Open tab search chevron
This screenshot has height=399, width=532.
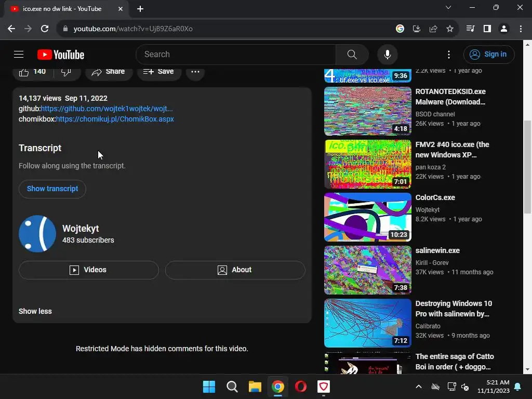point(448,7)
